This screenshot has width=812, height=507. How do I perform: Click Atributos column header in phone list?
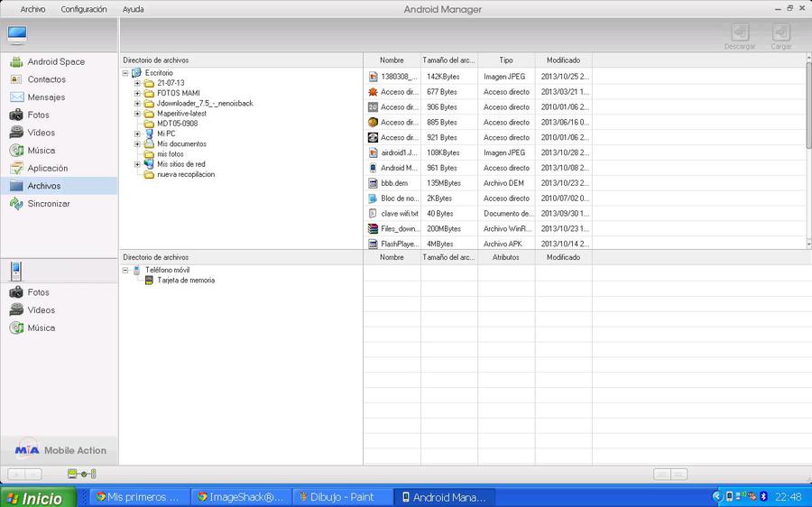(506, 257)
